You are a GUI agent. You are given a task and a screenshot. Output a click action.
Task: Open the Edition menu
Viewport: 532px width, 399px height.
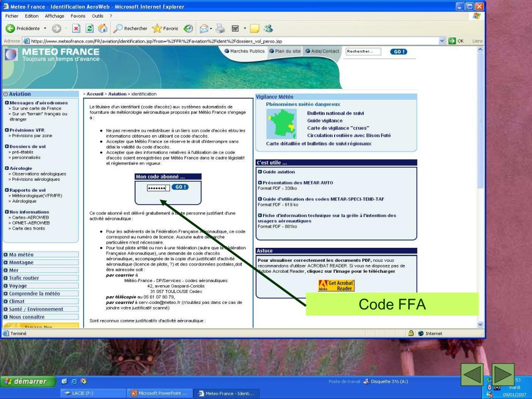[32, 16]
